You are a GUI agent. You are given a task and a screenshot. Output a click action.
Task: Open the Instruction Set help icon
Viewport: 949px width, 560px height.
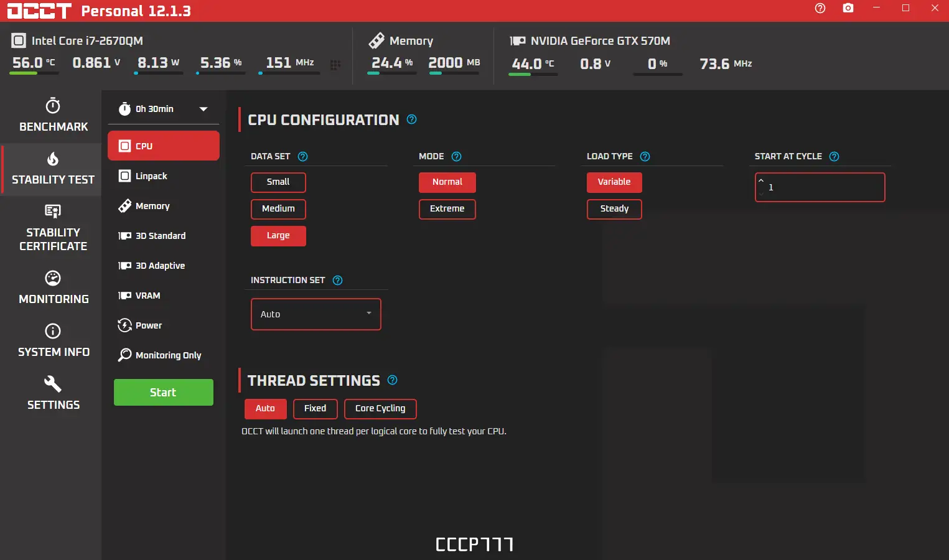(337, 281)
